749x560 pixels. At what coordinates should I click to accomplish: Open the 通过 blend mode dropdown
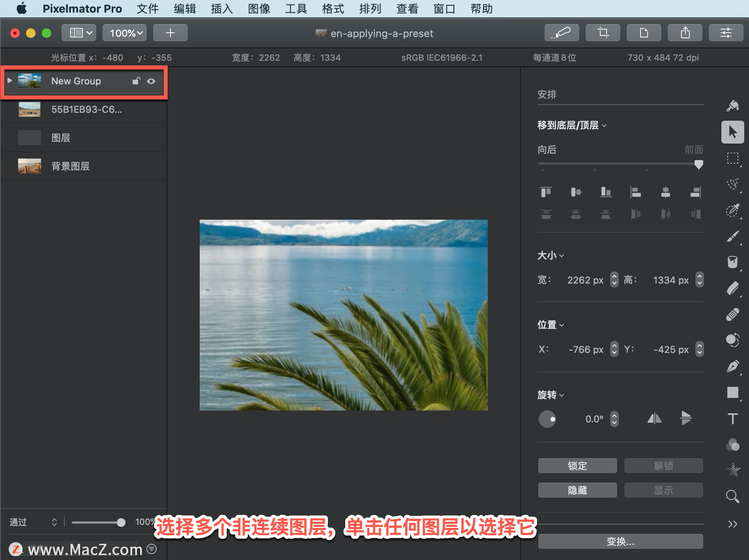34,522
